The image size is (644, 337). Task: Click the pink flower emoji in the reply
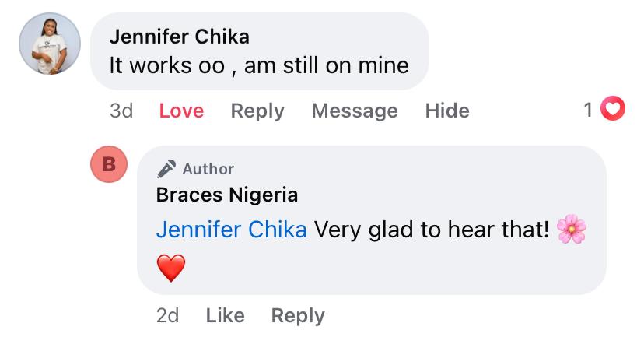572,230
